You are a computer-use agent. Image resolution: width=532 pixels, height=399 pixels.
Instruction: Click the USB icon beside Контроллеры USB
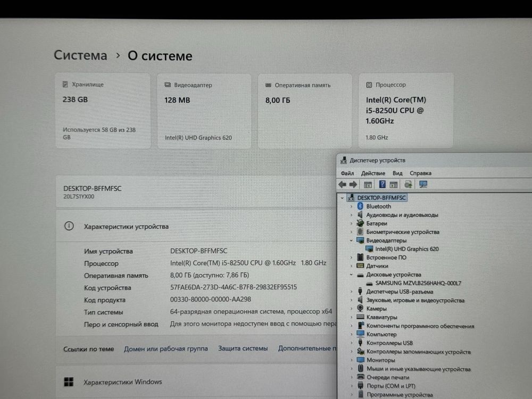point(360,343)
